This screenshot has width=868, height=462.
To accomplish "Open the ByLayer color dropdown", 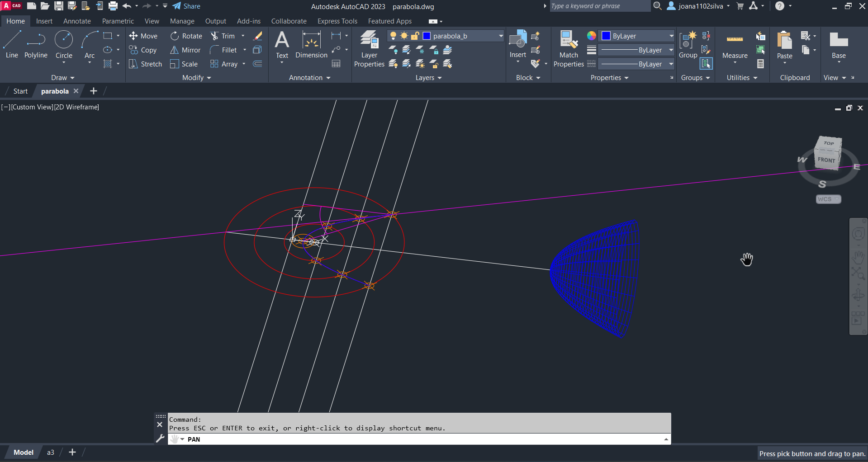I will pos(671,36).
